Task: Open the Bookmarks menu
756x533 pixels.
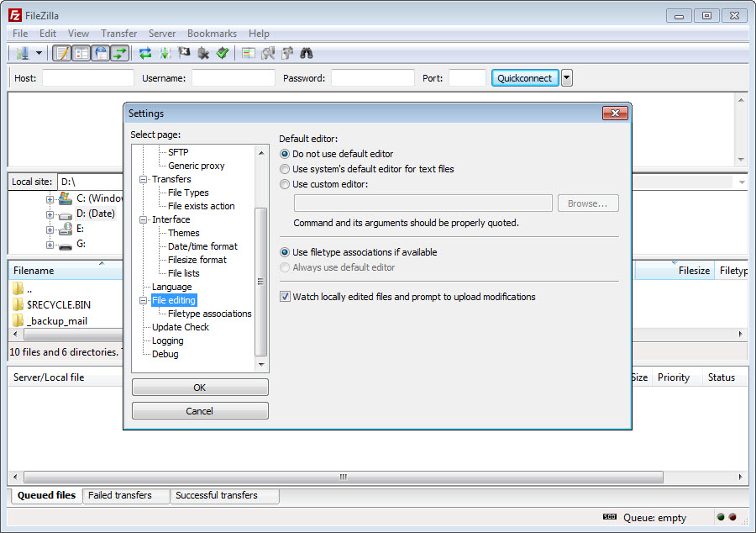Action: 213,34
